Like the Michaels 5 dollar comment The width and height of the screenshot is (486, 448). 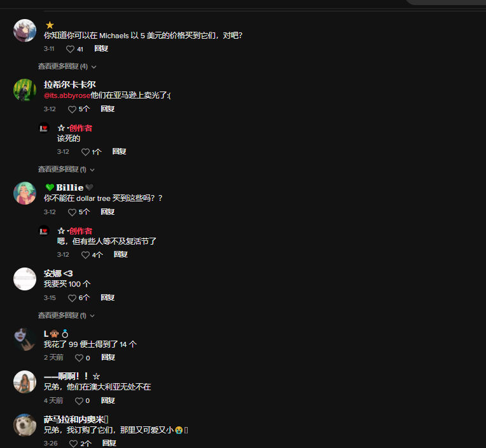point(71,49)
